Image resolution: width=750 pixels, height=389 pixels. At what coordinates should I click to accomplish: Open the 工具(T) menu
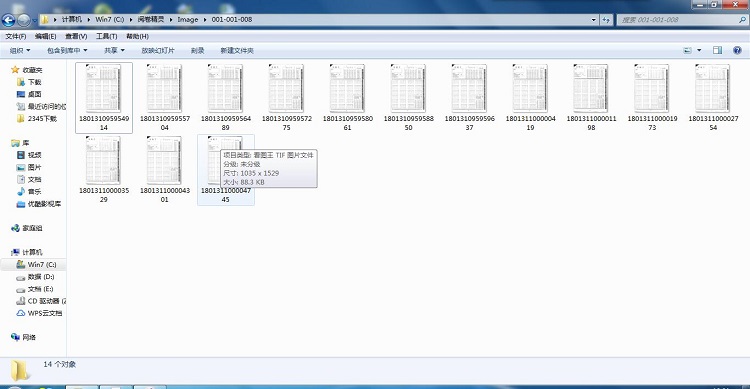[x=106, y=36]
